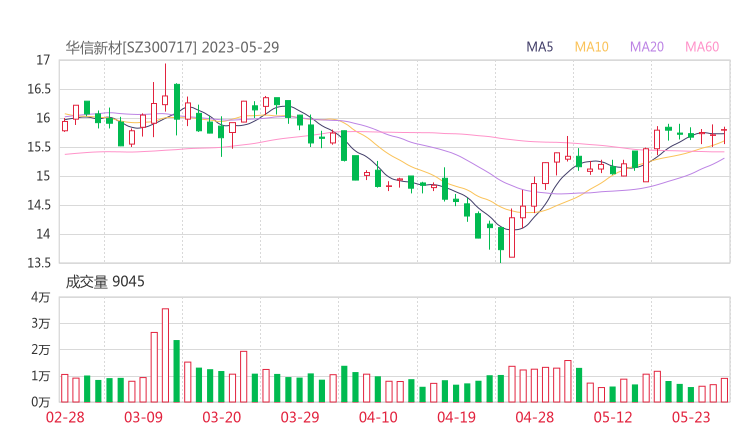The width and height of the screenshot is (740, 440).
Task: Click the MA60 legend label
Action: (702, 47)
